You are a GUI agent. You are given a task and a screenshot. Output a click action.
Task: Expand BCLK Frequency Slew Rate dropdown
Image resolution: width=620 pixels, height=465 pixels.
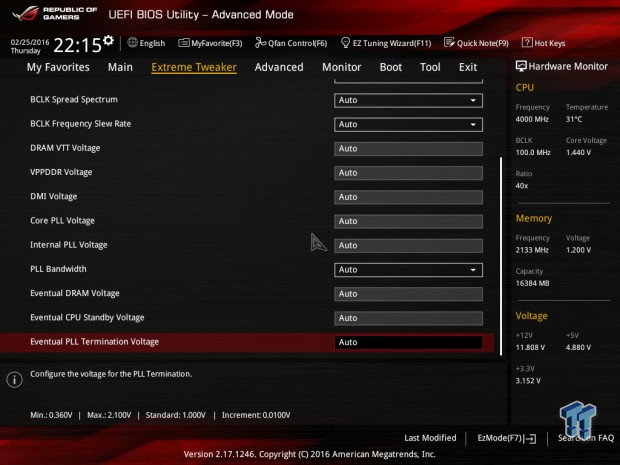tap(408, 125)
